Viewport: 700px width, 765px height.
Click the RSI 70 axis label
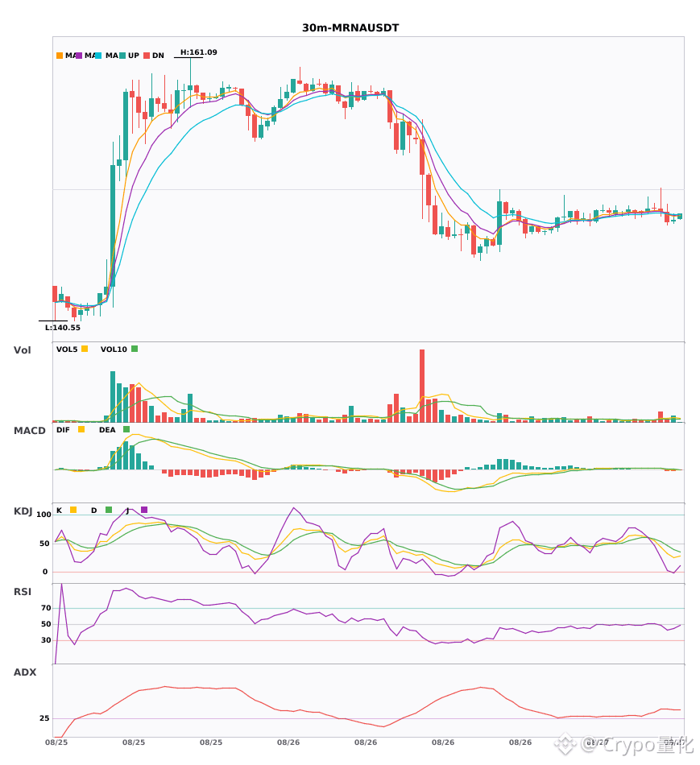point(47,608)
